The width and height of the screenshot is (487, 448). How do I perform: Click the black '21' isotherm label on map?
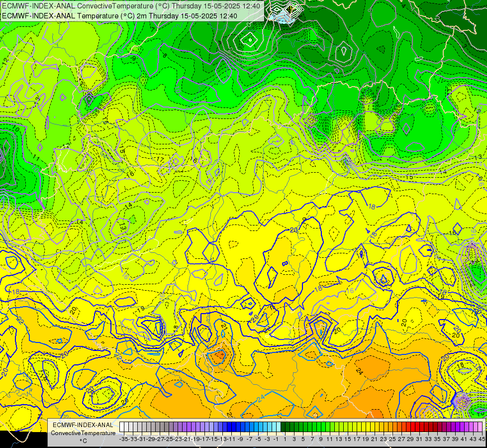pos(224,326)
